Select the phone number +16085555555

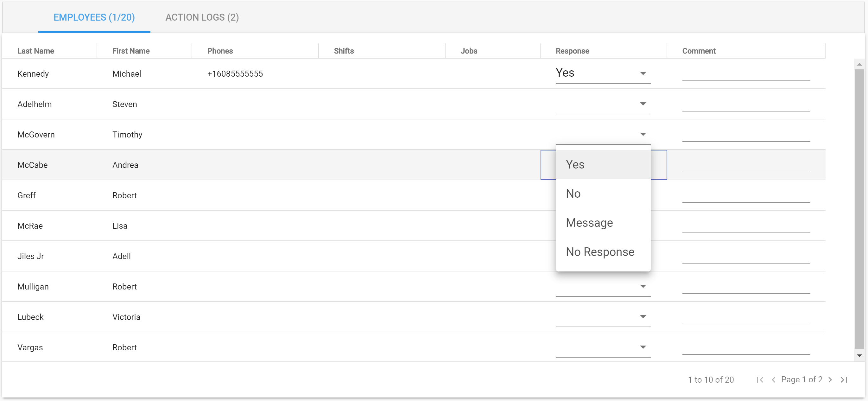(x=235, y=74)
